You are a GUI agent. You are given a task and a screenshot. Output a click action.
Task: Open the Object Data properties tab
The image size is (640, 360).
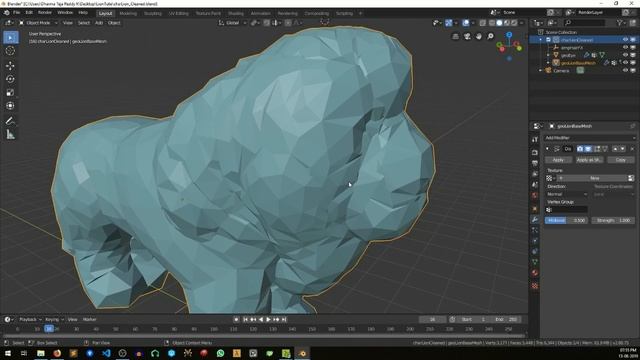(535, 262)
